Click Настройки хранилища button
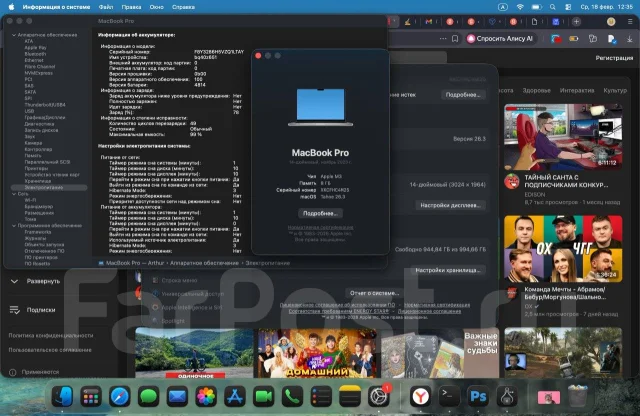This screenshot has width=640, height=416. click(448, 270)
